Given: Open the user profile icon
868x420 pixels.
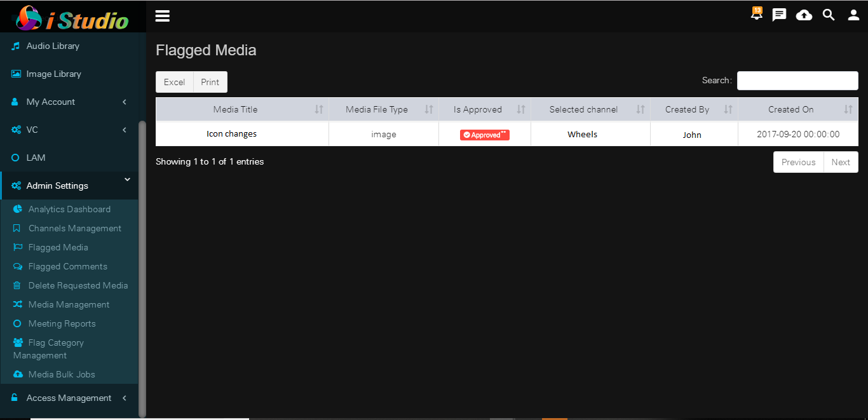Looking at the screenshot, I should [853, 15].
